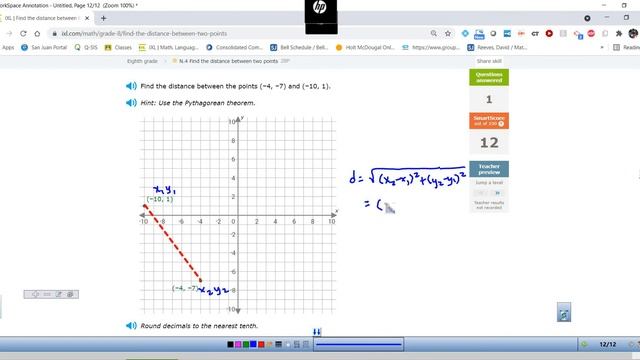Play audio for the distance question
Viewport: 640px width, 360px height.
(131, 86)
